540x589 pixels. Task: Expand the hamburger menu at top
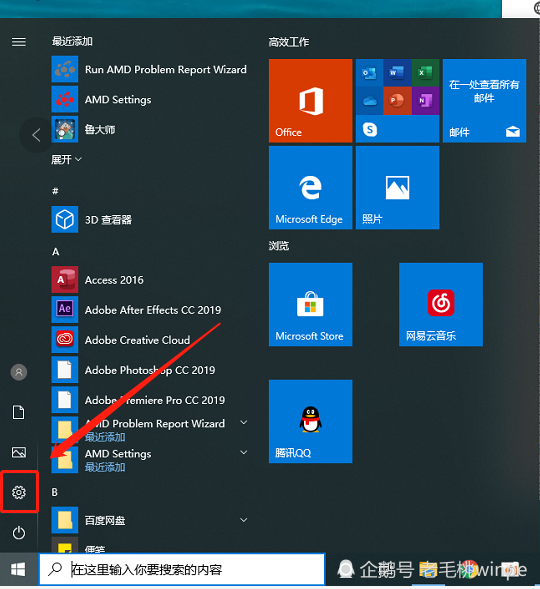[x=19, y=42]
